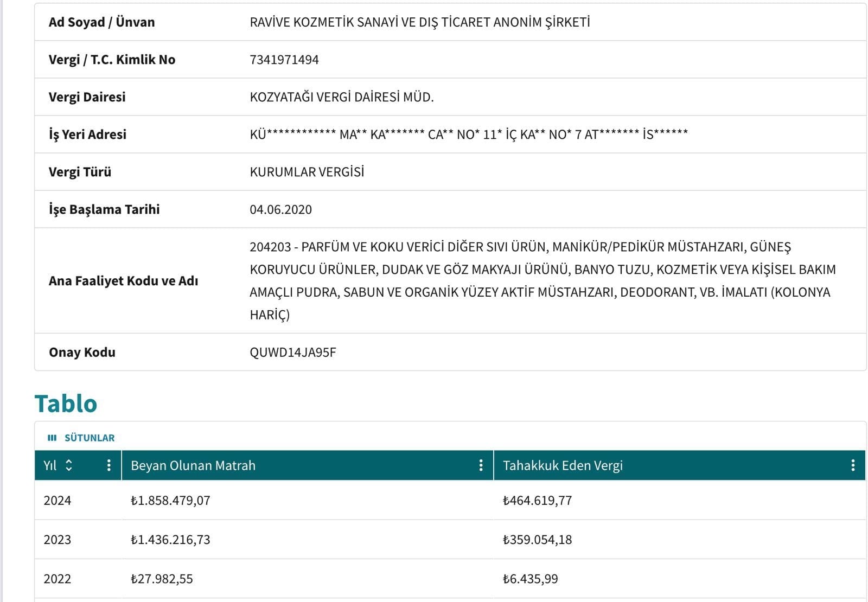The height and width of the screenshot is (602, 868).
Task: Toggle sort arrows on Yıl column
Action: pyautogui.click(x=69, y=465)
